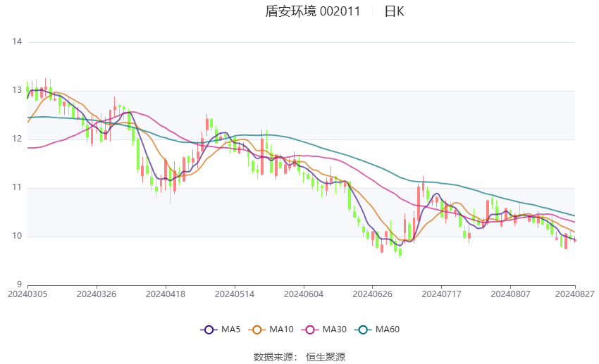Select the 20240305 date axis label
Screen dimensions: 599x364
point(27,294)
